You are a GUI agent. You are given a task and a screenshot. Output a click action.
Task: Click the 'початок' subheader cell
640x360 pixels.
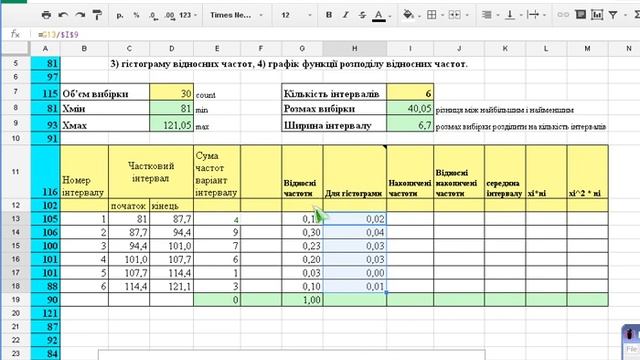click(x=129, y=205)
